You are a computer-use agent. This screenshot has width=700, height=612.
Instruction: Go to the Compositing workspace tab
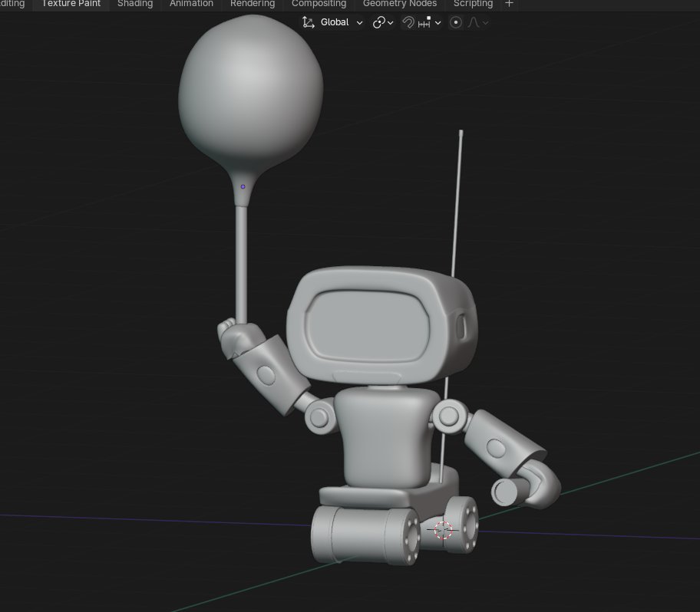coord(319,4)
